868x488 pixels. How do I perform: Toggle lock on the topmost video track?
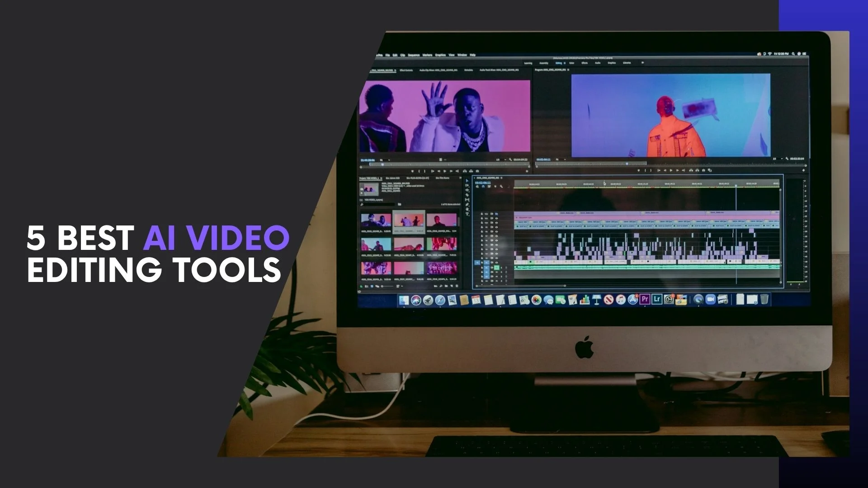click(x=482, y=214)
